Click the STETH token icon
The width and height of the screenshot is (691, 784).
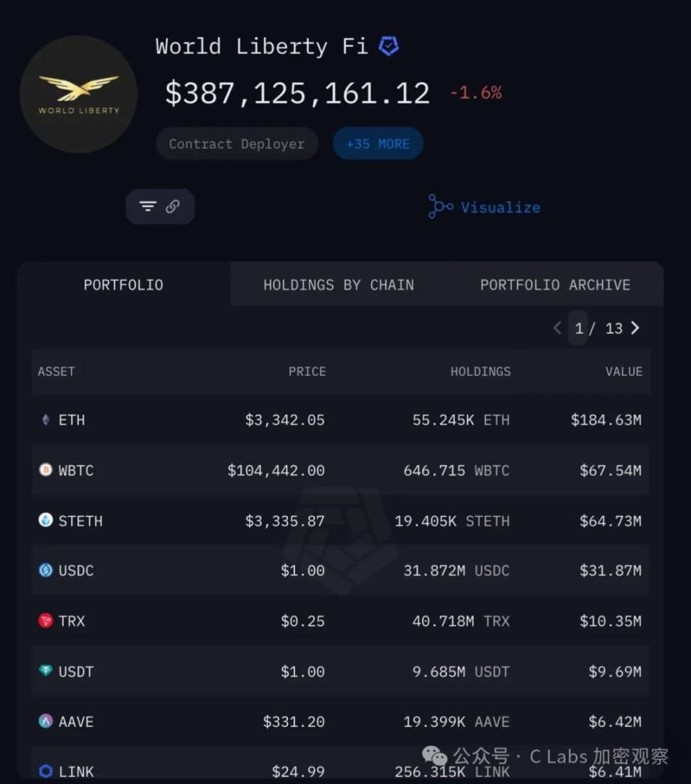pos(45,520)
